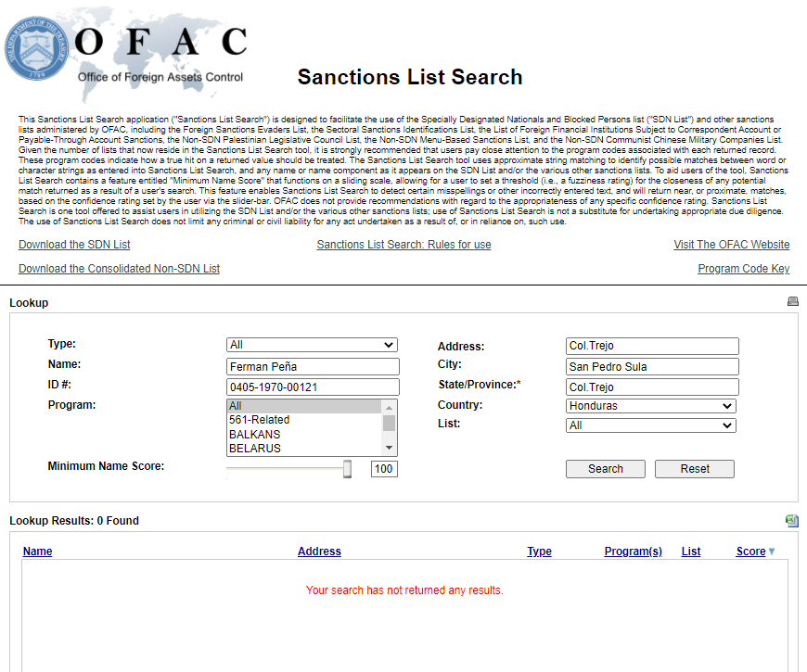Click the Reset button

[694, 469]
